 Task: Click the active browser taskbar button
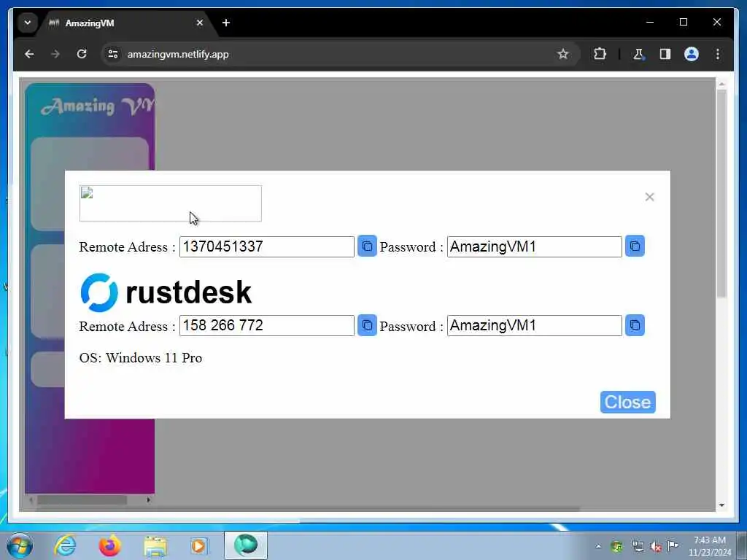coord(246,545)
